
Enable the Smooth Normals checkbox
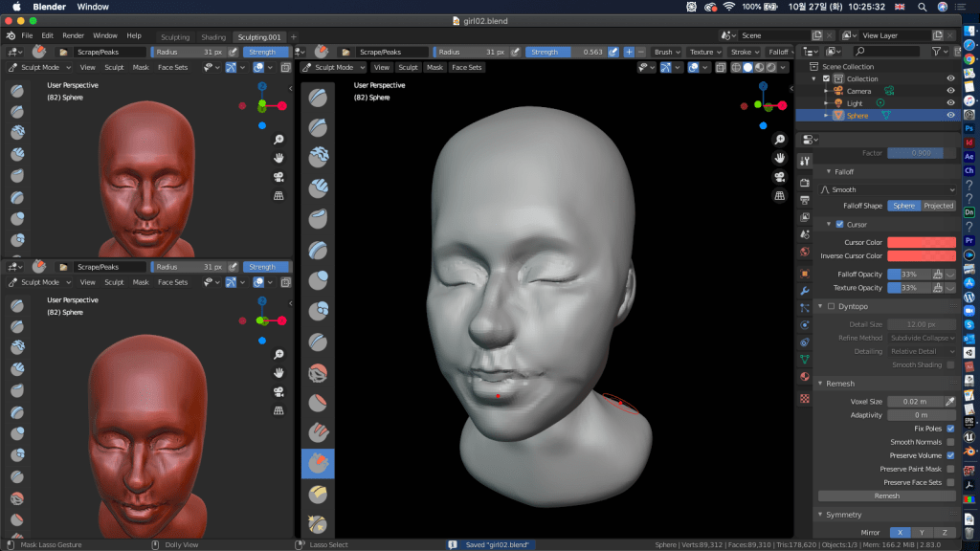click(950, 442)
